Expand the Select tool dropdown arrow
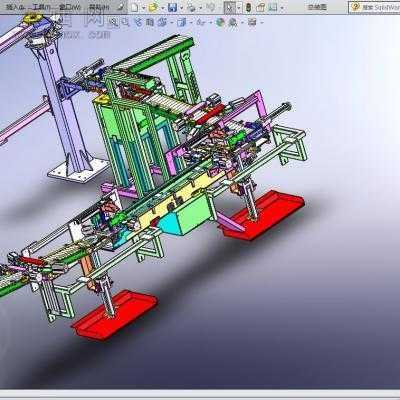This screenshot has height=400, width=400. [x=239, y=8]
